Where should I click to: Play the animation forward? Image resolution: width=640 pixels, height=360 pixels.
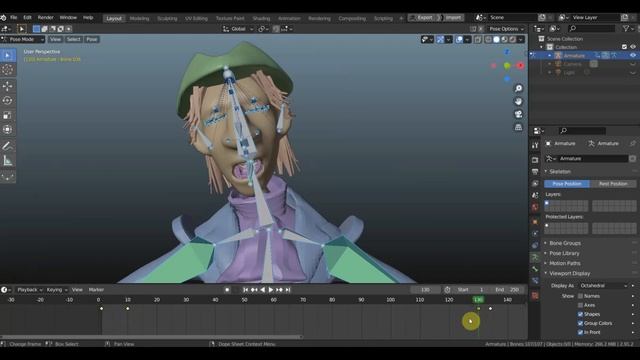click(271, 290)
